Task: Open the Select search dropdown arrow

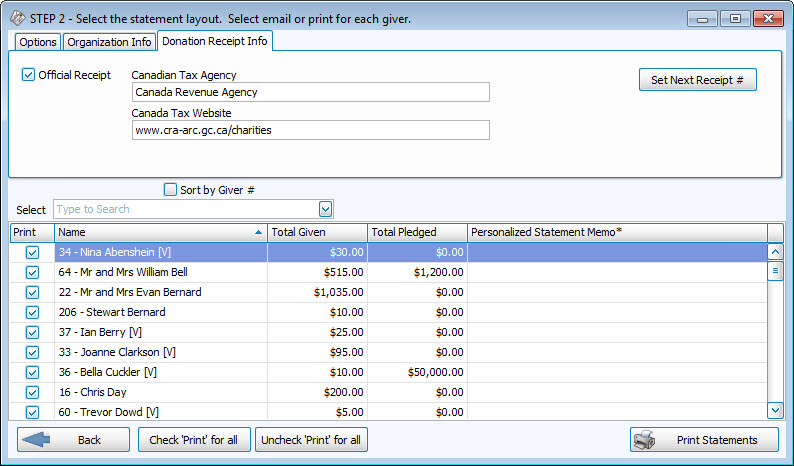Action: pyautogui.click(x=325, y=209)
